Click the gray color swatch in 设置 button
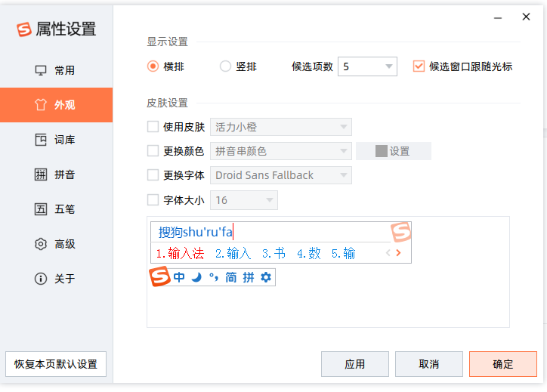Viewport: 547px width, 392px height. coord(382,151)
